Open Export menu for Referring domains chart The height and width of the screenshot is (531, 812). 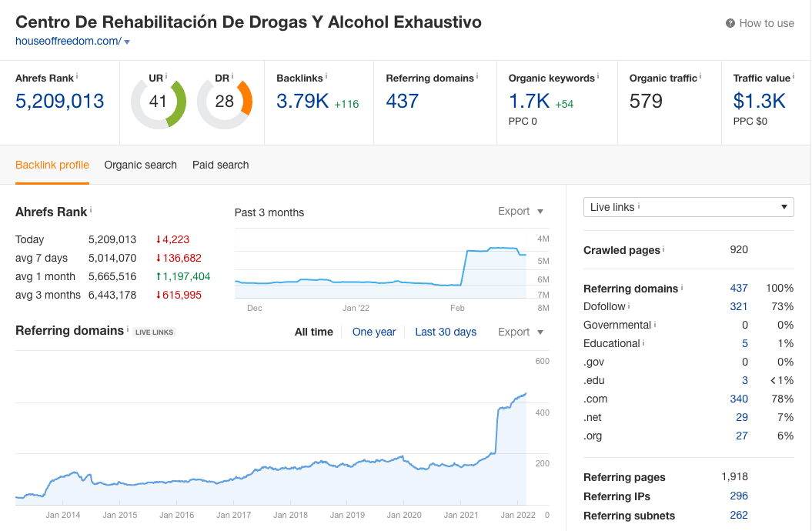(x=520, y=332)
